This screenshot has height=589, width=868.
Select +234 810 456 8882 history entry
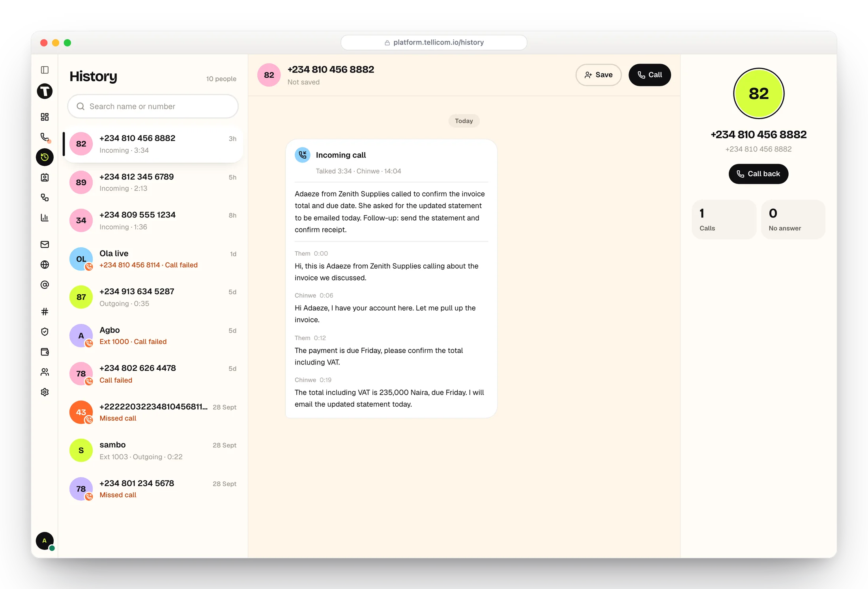[153, 144]
